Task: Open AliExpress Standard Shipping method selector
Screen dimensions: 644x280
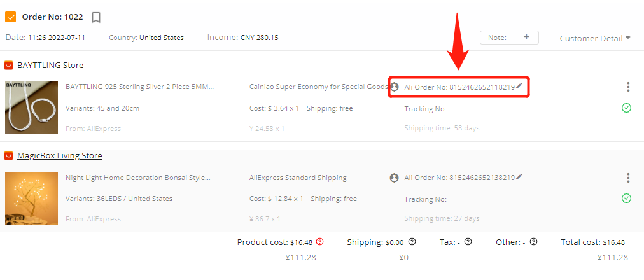Action: pos(298,178)
